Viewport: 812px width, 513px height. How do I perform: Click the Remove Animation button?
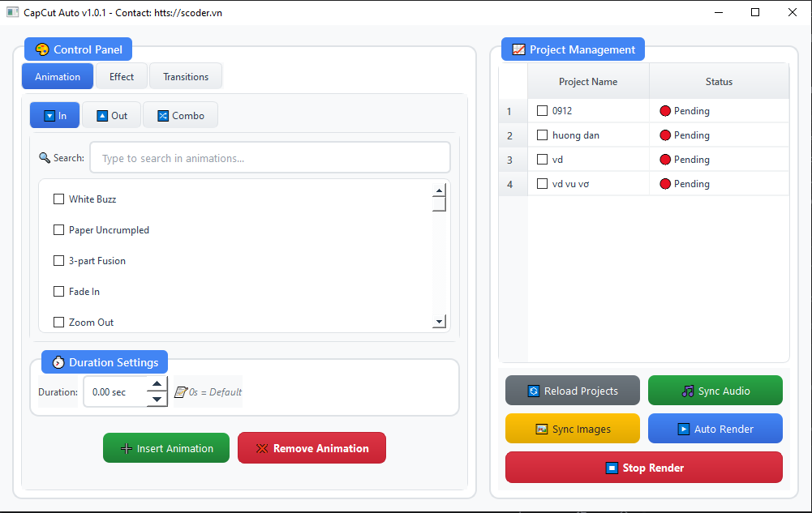[x=311, y=448]
